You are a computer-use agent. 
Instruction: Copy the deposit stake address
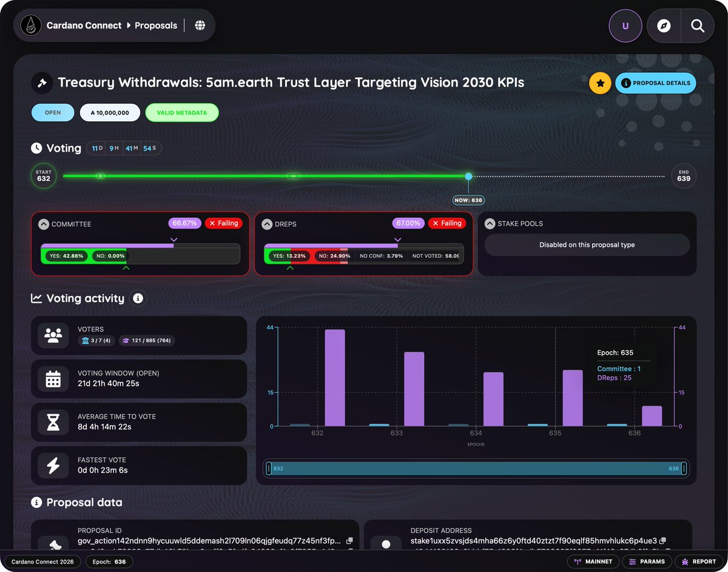coord(662,540)
